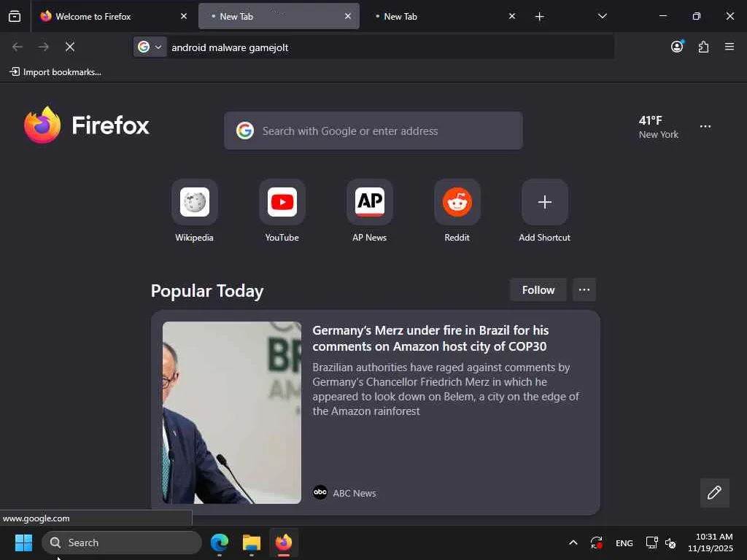Open the 41°F New York weather widget
747x560 pixels.
pos(659,127)
